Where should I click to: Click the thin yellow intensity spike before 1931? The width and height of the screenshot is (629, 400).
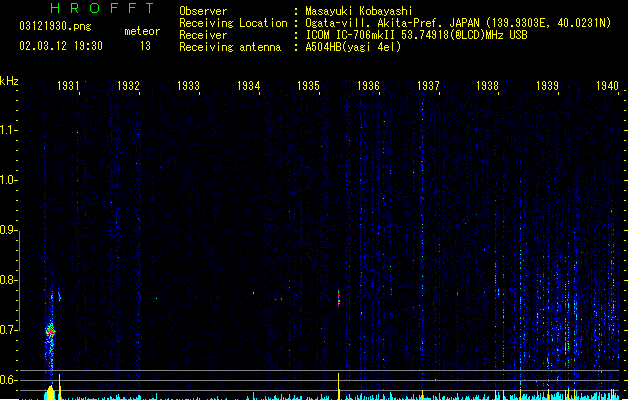coord(59,387)
